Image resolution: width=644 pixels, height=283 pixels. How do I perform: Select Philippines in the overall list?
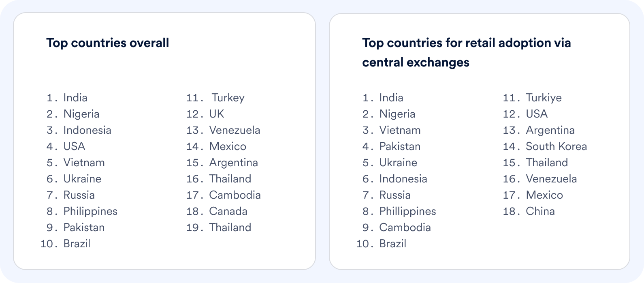pos(90,211)
